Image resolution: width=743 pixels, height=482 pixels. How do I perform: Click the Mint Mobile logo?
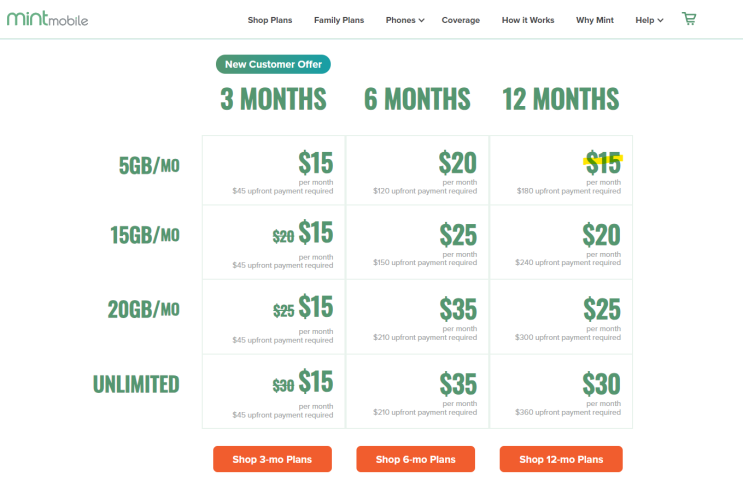click(47, 19)
